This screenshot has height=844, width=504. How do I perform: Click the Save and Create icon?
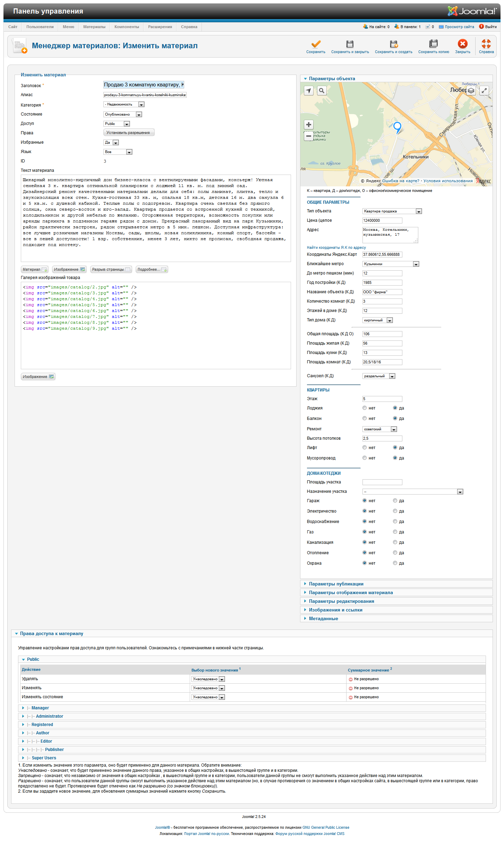tap(393, 44)
